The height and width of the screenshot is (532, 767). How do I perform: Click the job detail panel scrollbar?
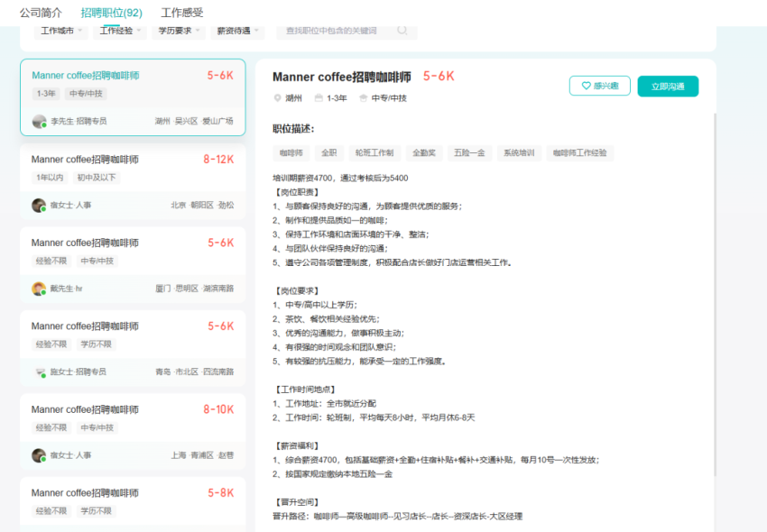click(x=715, y=294)
